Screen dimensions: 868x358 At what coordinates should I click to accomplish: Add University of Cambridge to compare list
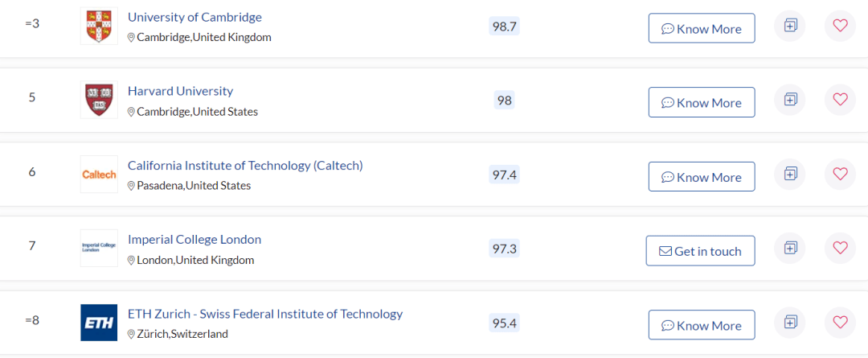point(790,26)
